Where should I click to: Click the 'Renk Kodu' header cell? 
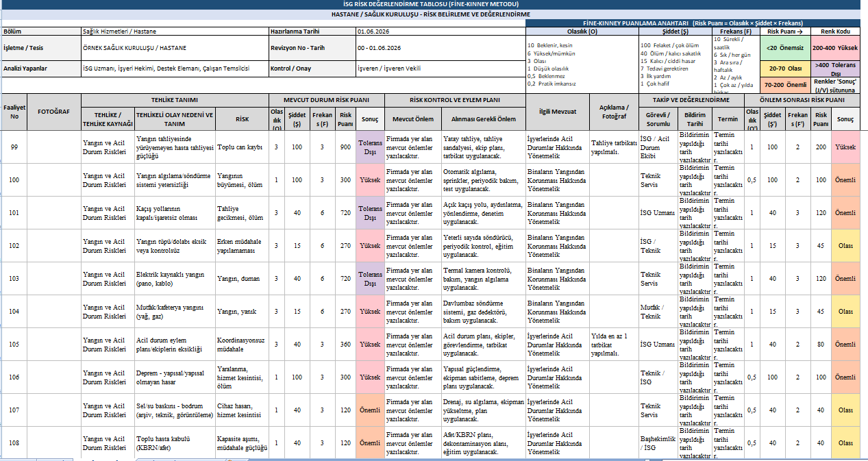coord(835,32)
